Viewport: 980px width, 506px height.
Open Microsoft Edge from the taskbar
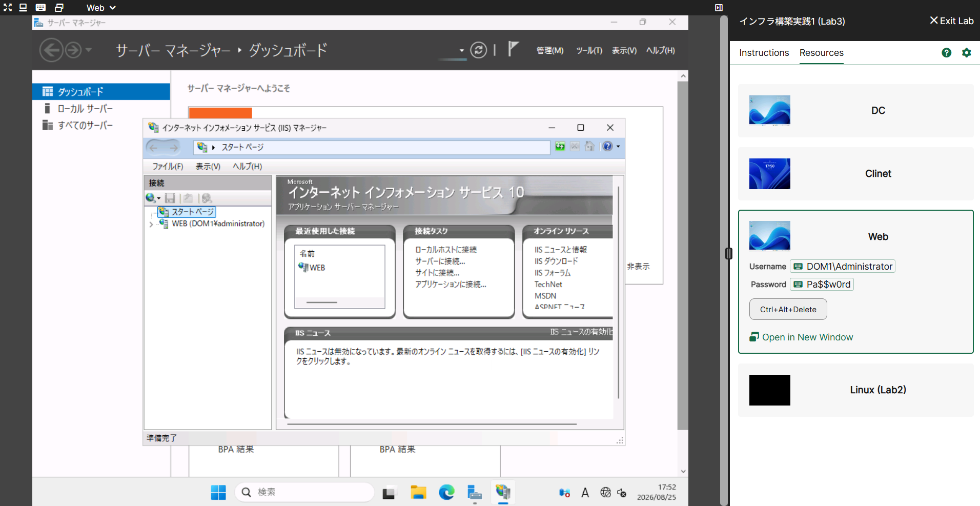pyautogui.click(x=446, y=492)
